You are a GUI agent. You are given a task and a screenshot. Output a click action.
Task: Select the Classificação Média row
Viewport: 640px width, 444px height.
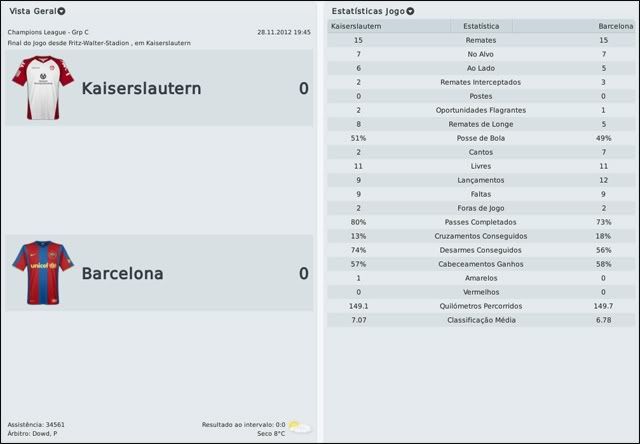[481, 320]
